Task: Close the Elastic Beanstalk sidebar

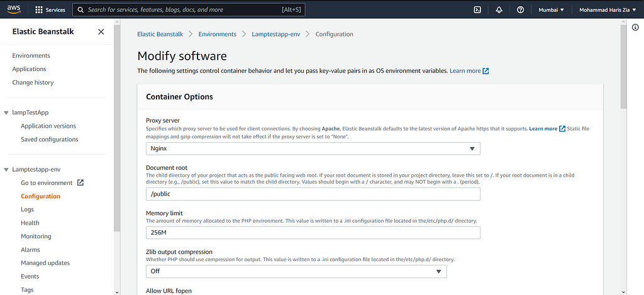Action: click(x=101, y=31)
